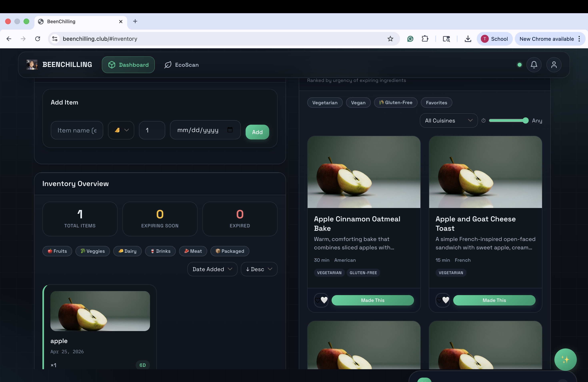
Task: Open the user profile icon
Action: tap(554, 65)
